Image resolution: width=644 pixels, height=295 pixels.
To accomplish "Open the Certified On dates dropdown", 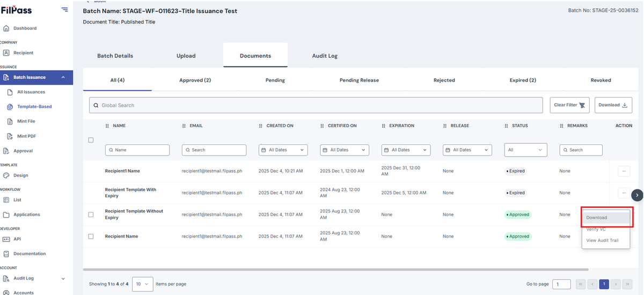I will point(345,150).
